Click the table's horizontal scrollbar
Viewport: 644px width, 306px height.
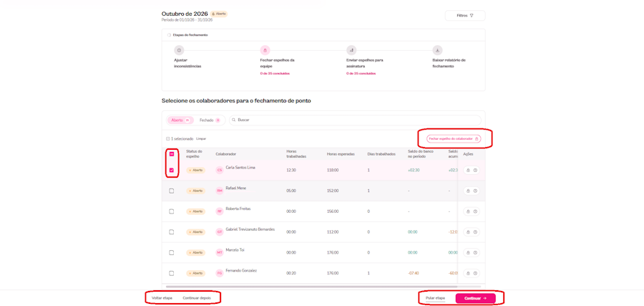click(x=311, y=286)
